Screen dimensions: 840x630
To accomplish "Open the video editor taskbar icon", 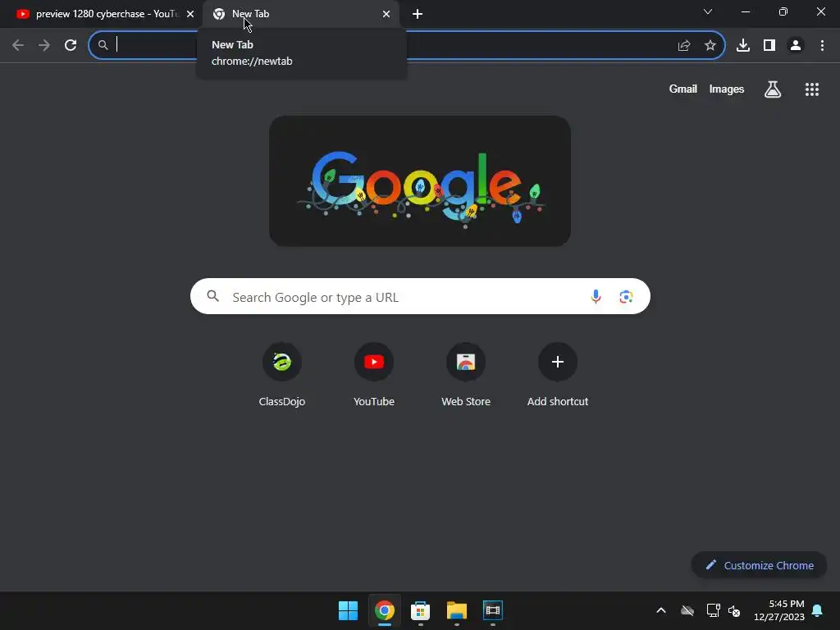I will [493, 610].
